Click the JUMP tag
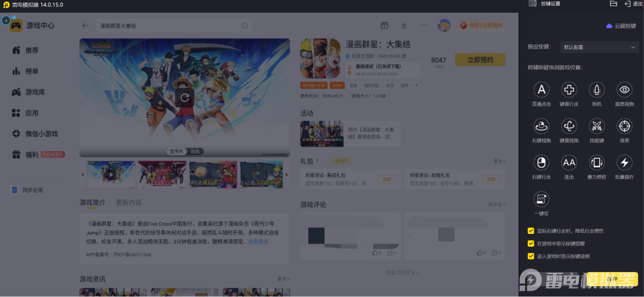 [x=337, y=85]
